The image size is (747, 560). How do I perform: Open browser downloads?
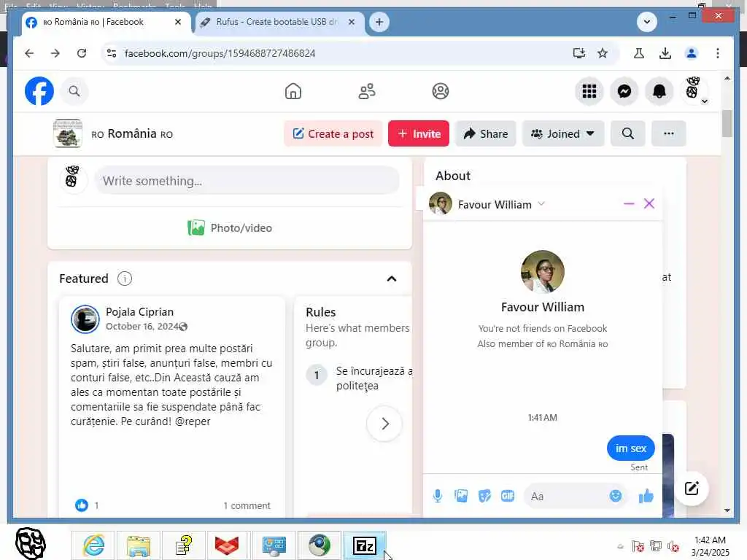(x=665, y=53)
